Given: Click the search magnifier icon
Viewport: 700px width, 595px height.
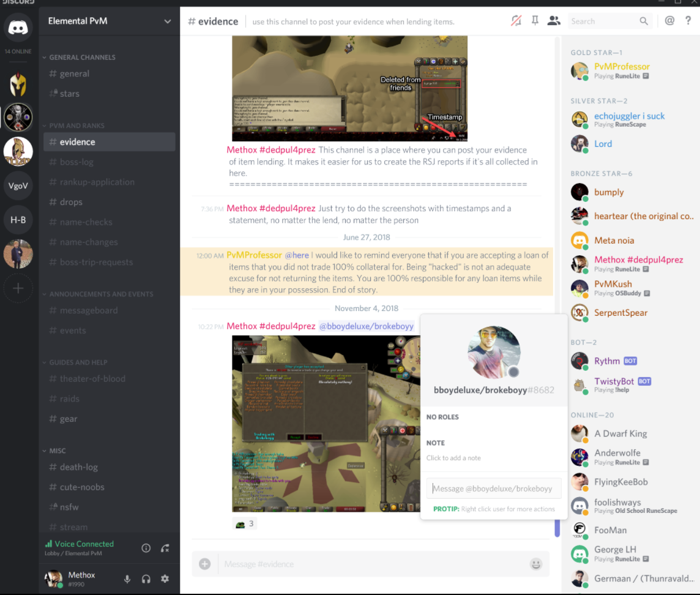Looking at the screenshot, I should point(643,21).
